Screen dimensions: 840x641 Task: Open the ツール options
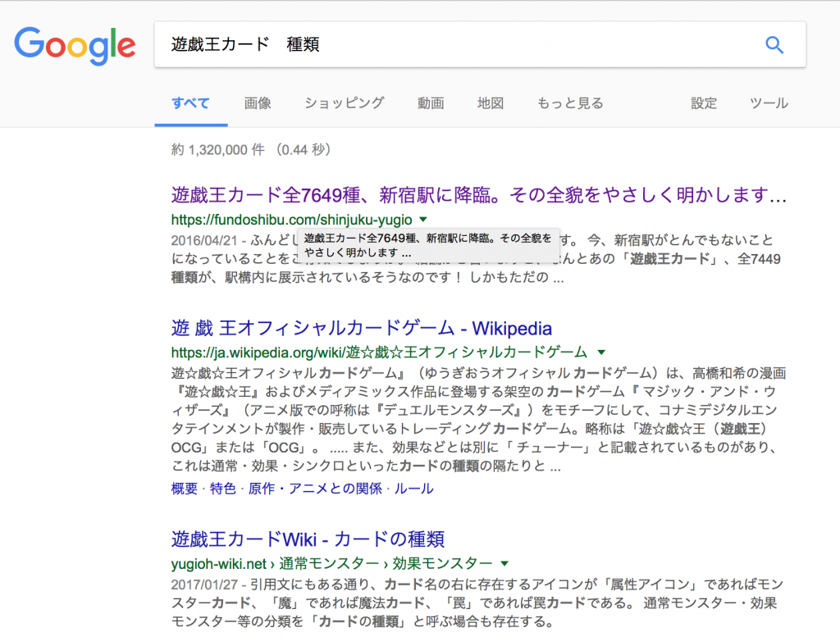click(769, 102)
